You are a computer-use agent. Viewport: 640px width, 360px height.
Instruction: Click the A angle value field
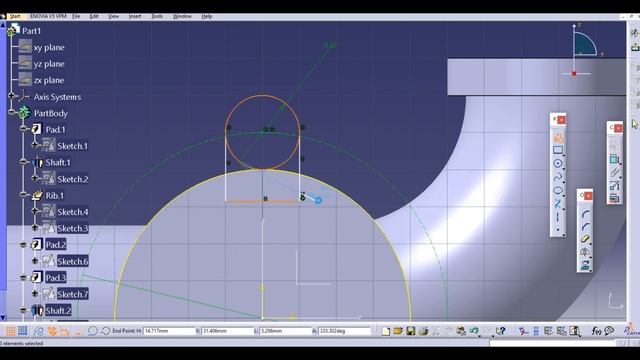click(x=344, y=331)
